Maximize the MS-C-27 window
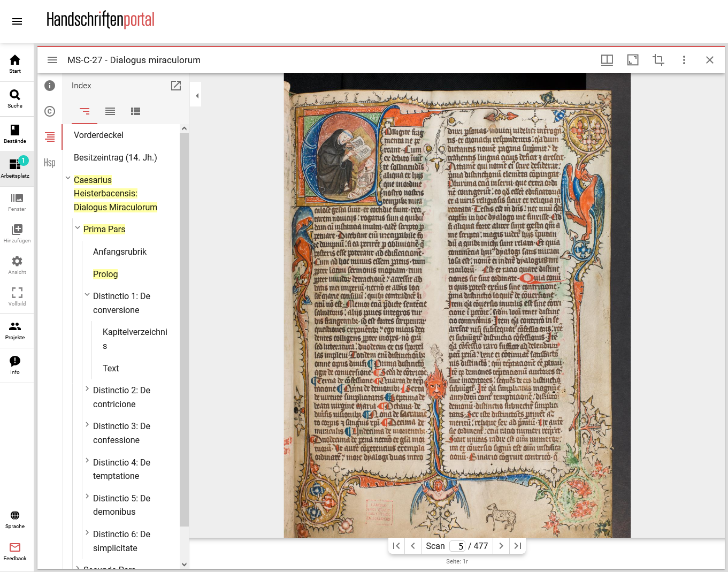 [633, 60]
